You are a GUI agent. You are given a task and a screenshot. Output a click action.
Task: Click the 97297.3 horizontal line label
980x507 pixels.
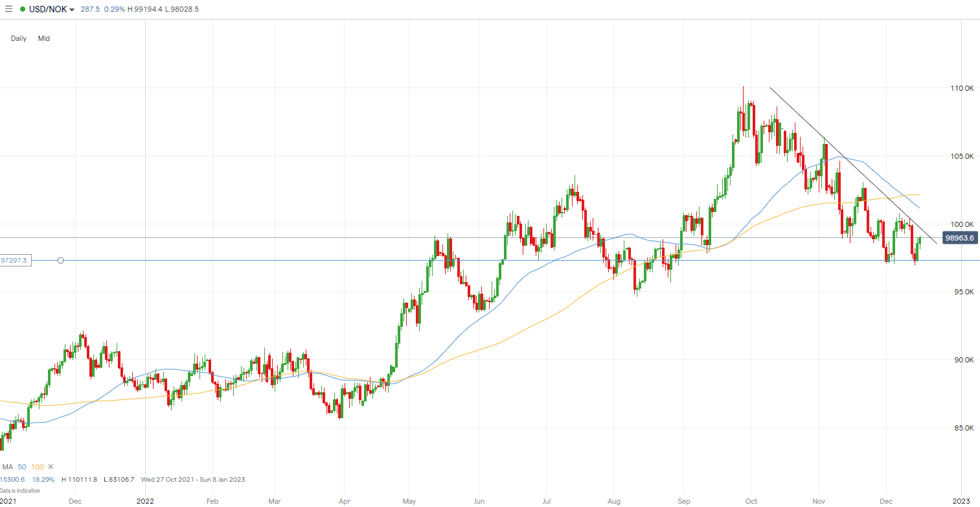[15, 260]
